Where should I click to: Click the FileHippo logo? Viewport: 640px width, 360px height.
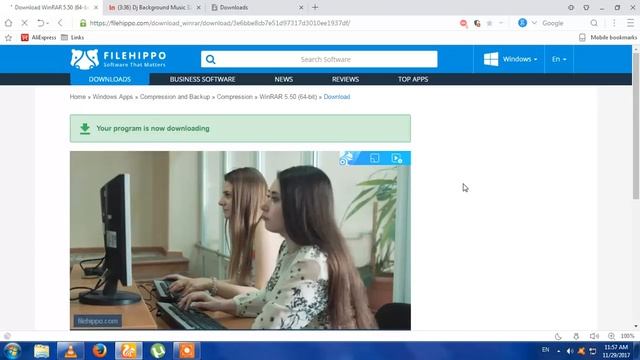pos(118,59)
